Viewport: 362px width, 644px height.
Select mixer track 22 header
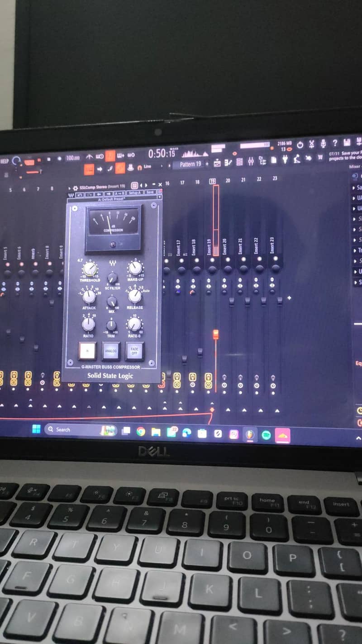(259, 179)
